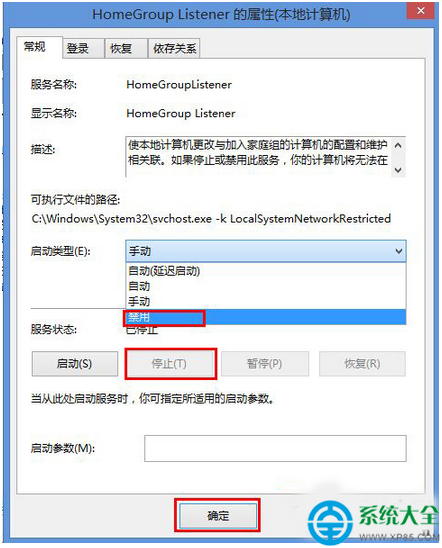
Task: Click the executable path text svchost.exe
Action: (x=182, y=219)
